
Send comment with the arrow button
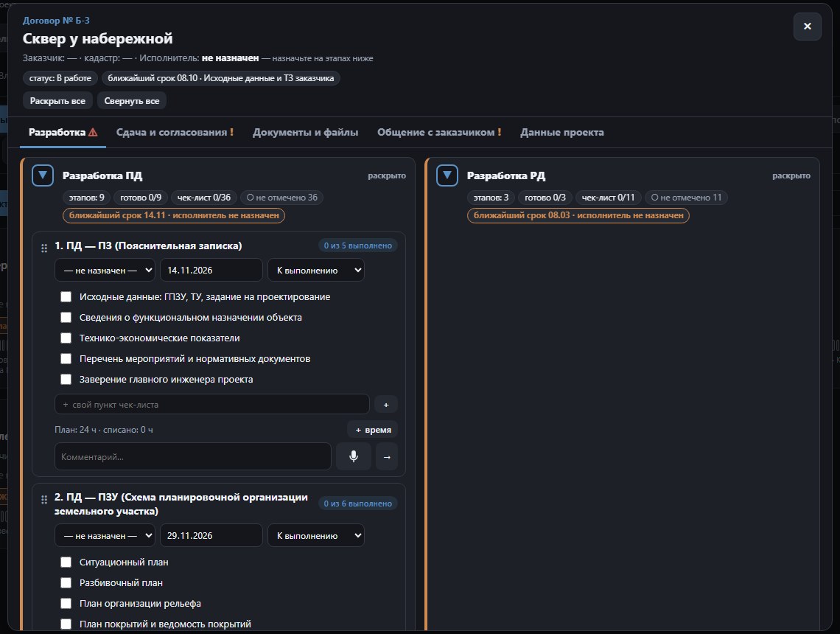pos(387,456)
